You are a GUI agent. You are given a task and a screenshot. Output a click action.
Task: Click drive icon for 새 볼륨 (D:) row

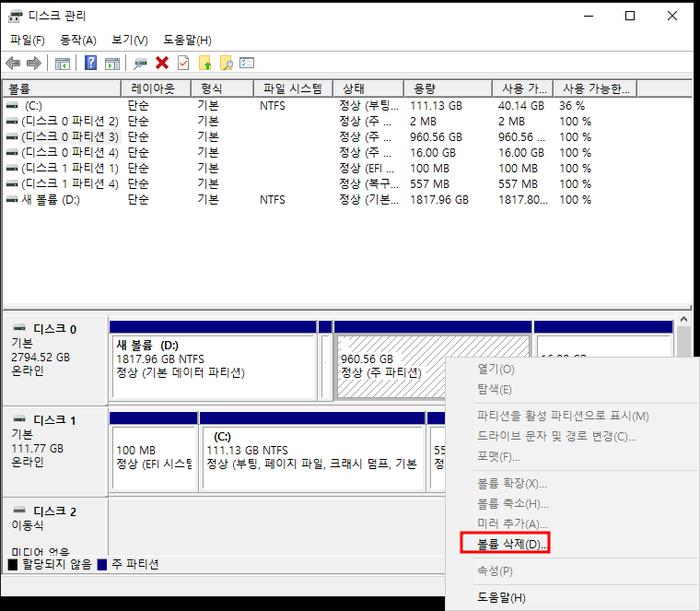(x=12, y=200)
